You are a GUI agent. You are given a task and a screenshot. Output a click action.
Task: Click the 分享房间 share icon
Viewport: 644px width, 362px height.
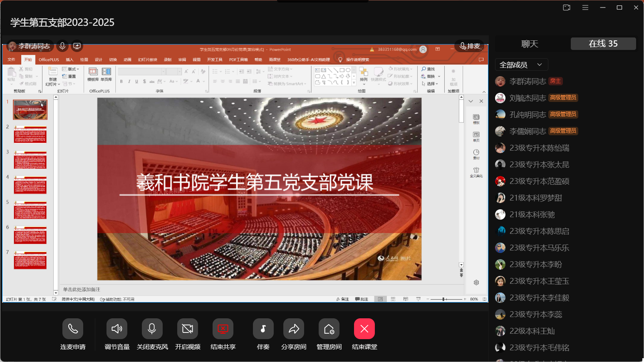pos(294,329)
